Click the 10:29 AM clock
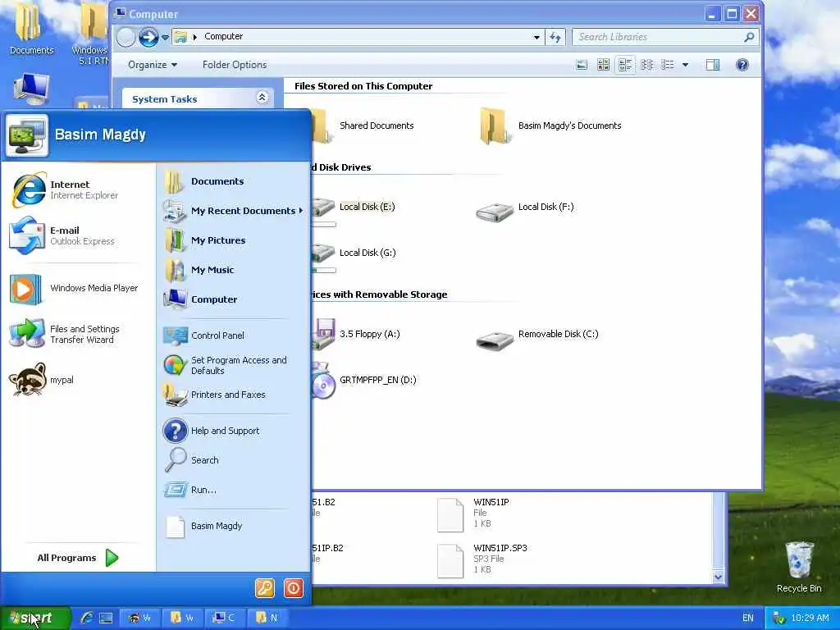The height and width of the screenshot is (630, 840). pyautogui.click(x=810, y=619)
